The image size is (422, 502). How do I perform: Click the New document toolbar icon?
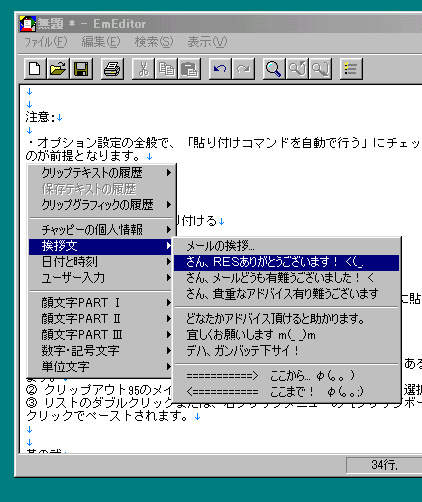pos(35,69)
